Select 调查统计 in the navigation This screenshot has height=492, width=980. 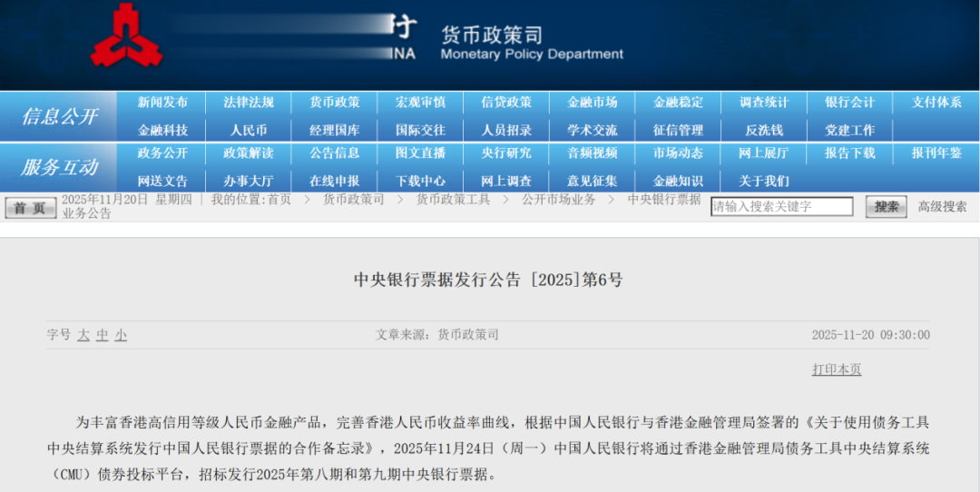point(764,103)
